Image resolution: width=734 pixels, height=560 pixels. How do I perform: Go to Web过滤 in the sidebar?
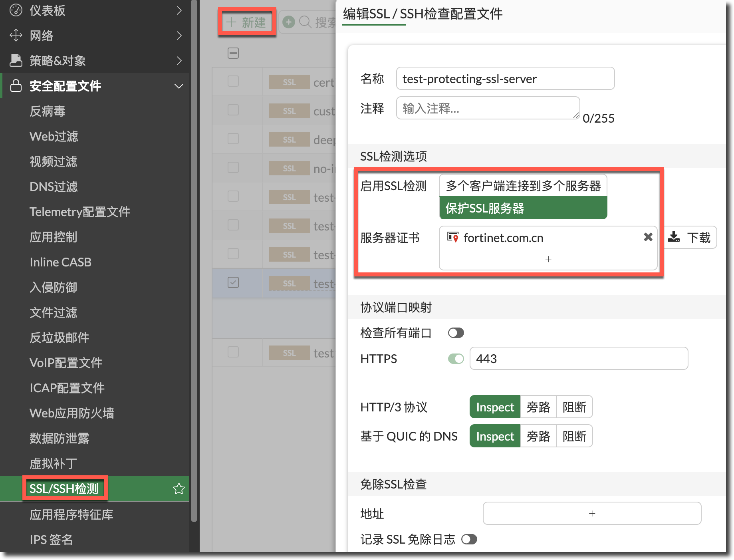(54, 136)
